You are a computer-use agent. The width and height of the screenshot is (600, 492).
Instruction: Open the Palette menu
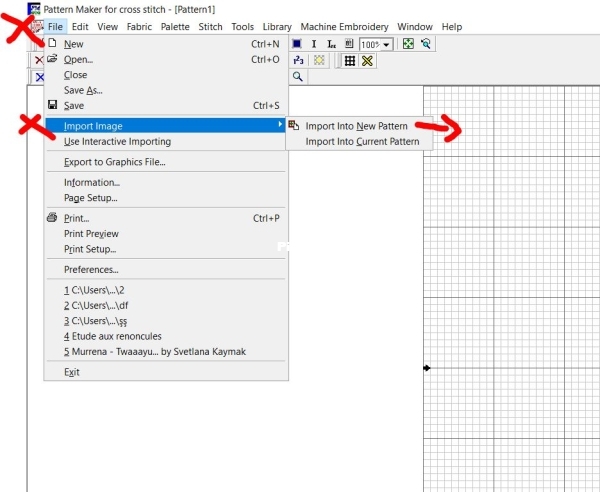click(x=175, y=27)
